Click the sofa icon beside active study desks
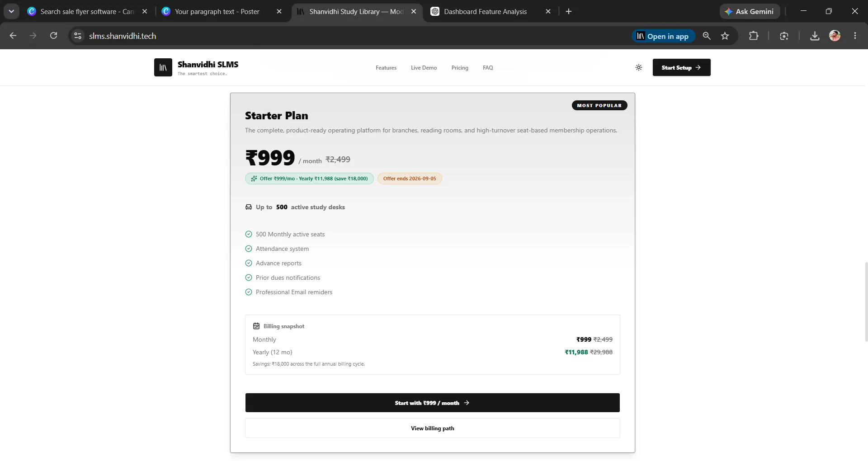868x461 pixels. click(x=249, y=207)
